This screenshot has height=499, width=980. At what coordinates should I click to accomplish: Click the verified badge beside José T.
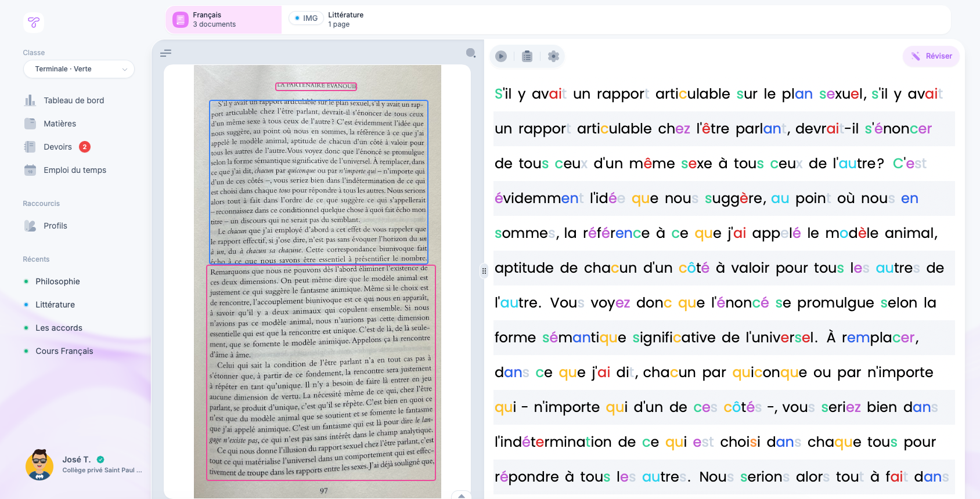click(x=100, y=460)
